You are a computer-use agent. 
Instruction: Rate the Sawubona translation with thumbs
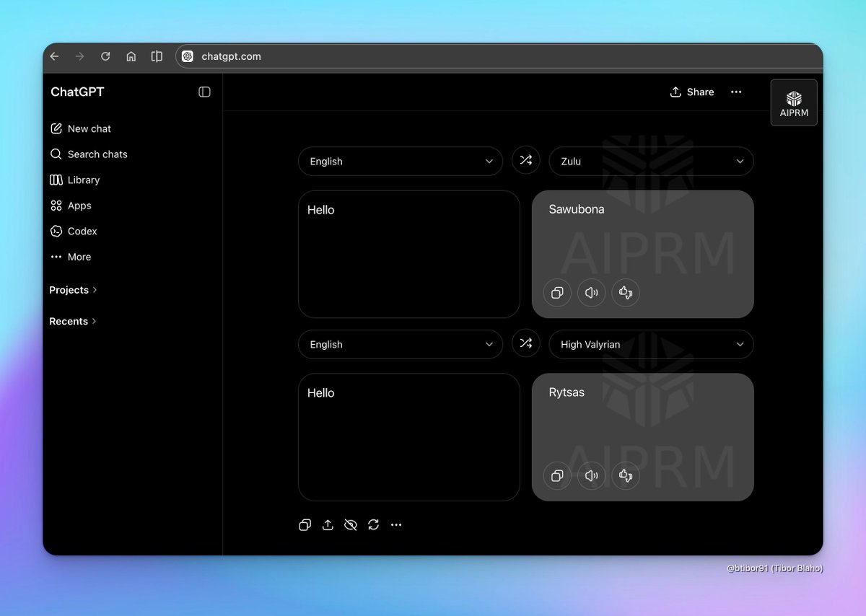click(626, 293)
